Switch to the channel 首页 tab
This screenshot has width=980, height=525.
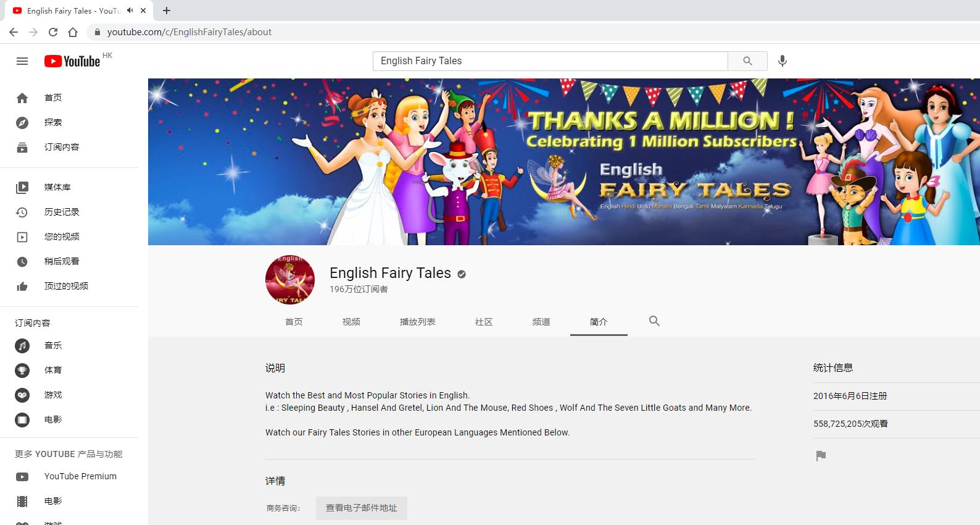[x=294, y=322]
